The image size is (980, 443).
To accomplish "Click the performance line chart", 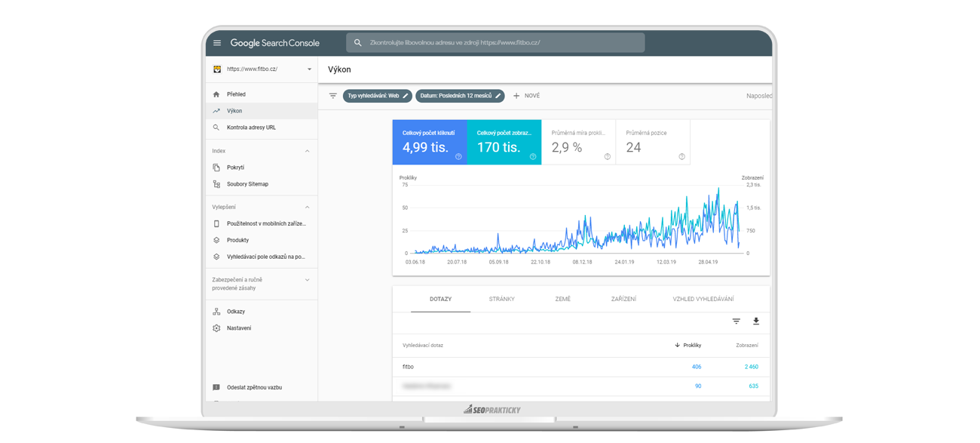I will [577, 220].
